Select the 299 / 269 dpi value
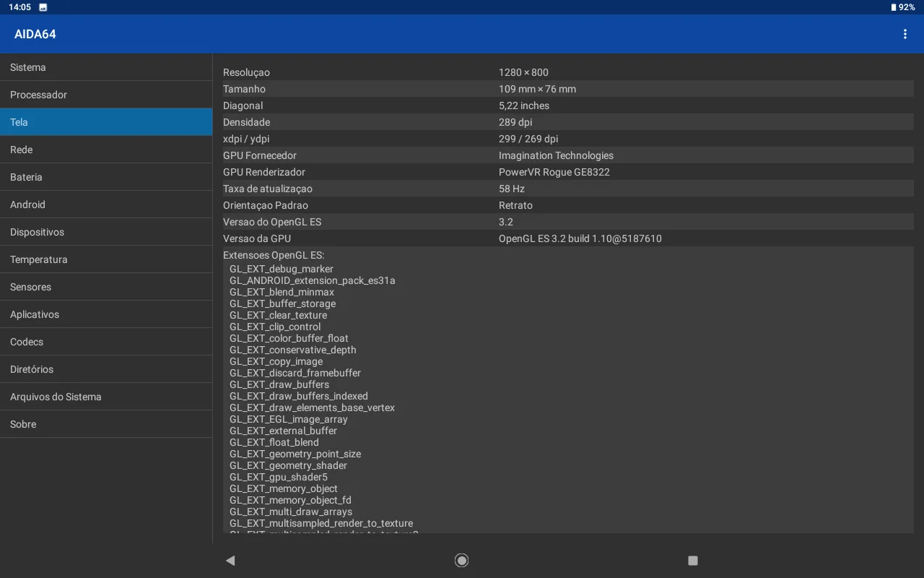924x578 pixels. click(528, 139)
